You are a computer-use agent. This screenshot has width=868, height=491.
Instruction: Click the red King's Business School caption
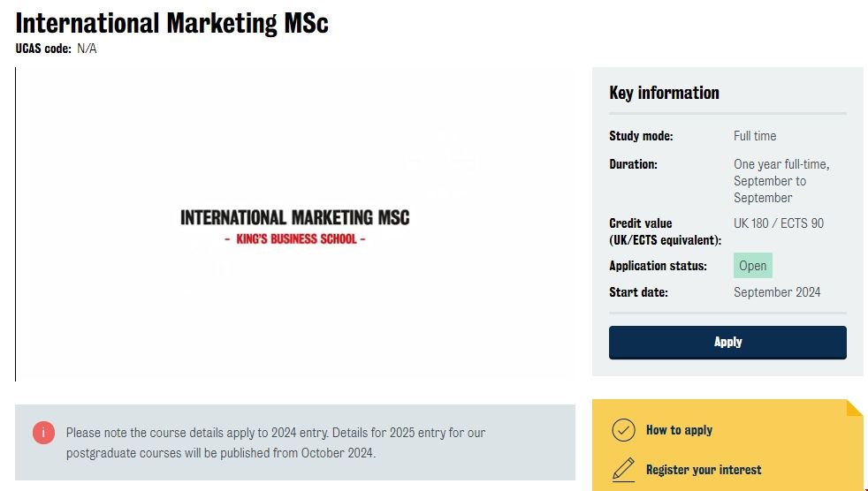295,239
